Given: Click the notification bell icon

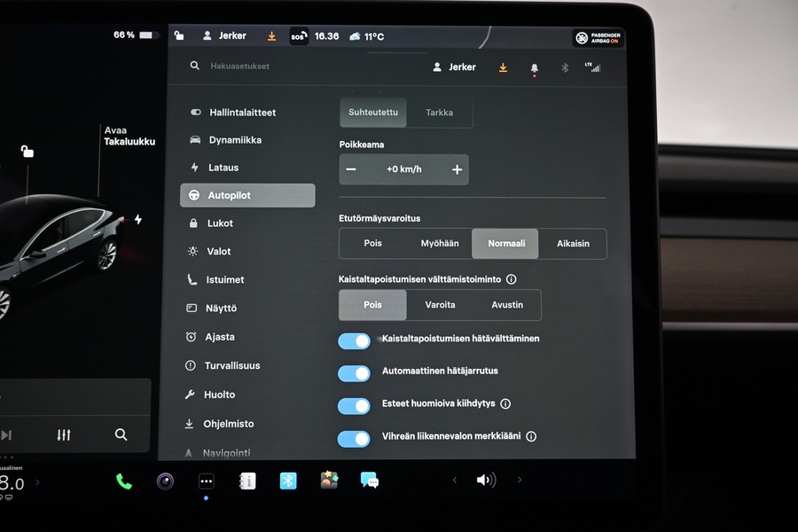Looking at the screenshot, I should pos(534,67).
